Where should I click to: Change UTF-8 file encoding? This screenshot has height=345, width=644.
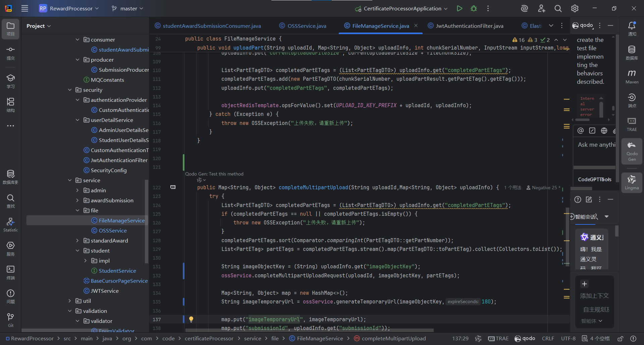(568, 338)
